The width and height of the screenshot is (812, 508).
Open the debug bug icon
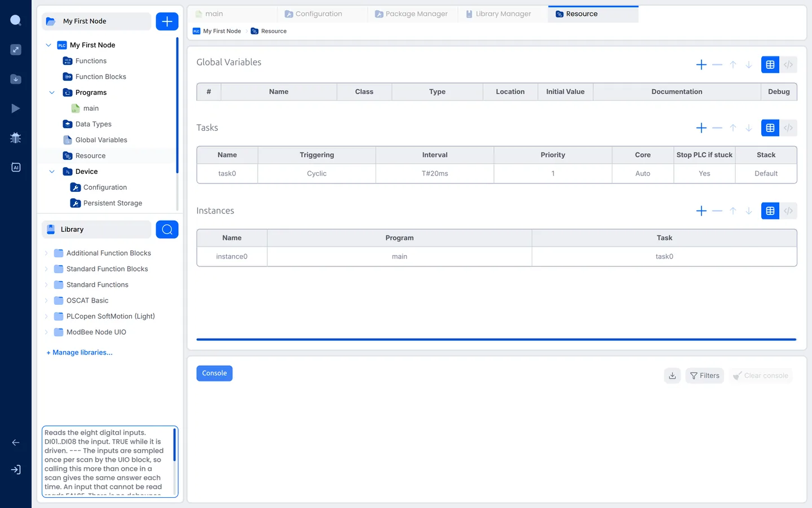(x=16, y=138)
